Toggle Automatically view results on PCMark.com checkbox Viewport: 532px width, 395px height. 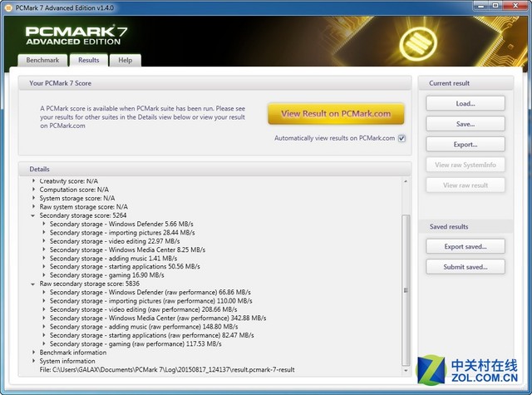[x=401, y=138]
